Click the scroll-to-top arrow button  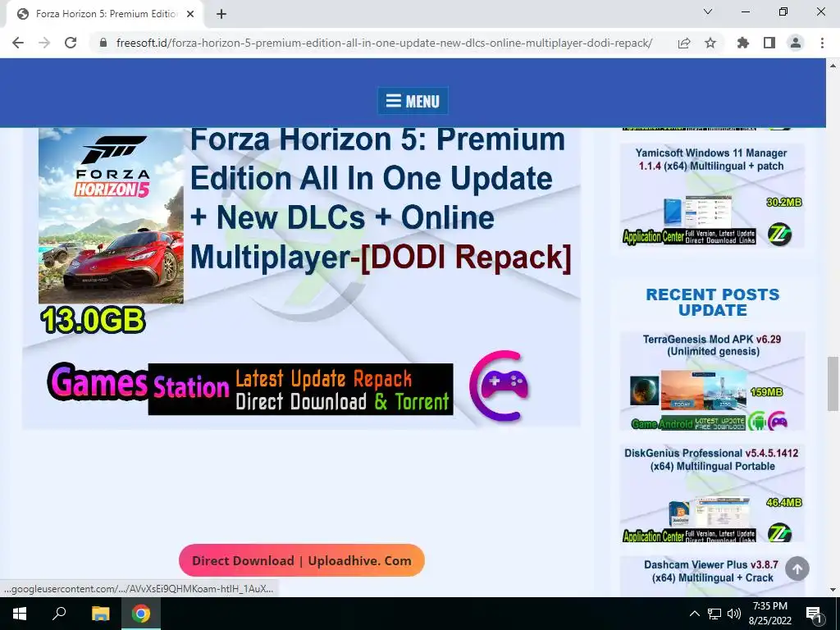[797, 568]
